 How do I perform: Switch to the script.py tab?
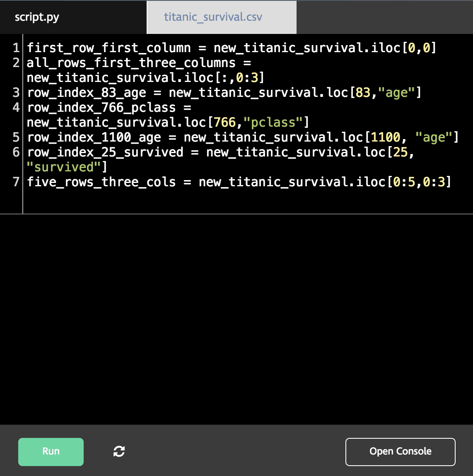point(37,17)
